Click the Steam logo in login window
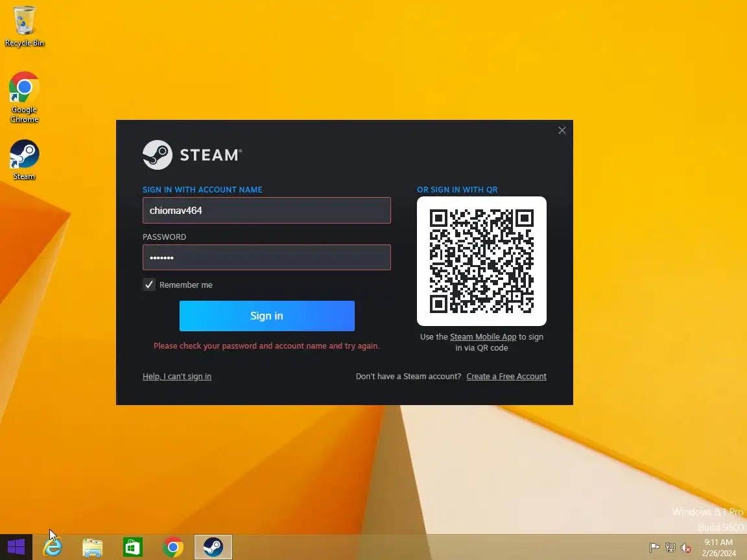747x560 pixels. [x=192, y=155]
